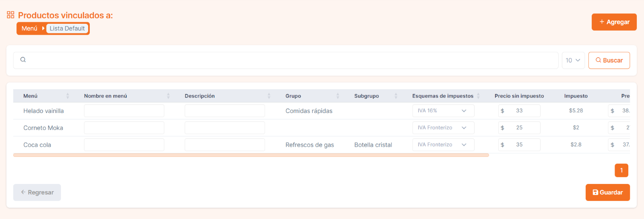Open the 10 rows-per-page dropdown
This screenshot has height=219, width=644.
pyautogui.click(x=573, y=60)
